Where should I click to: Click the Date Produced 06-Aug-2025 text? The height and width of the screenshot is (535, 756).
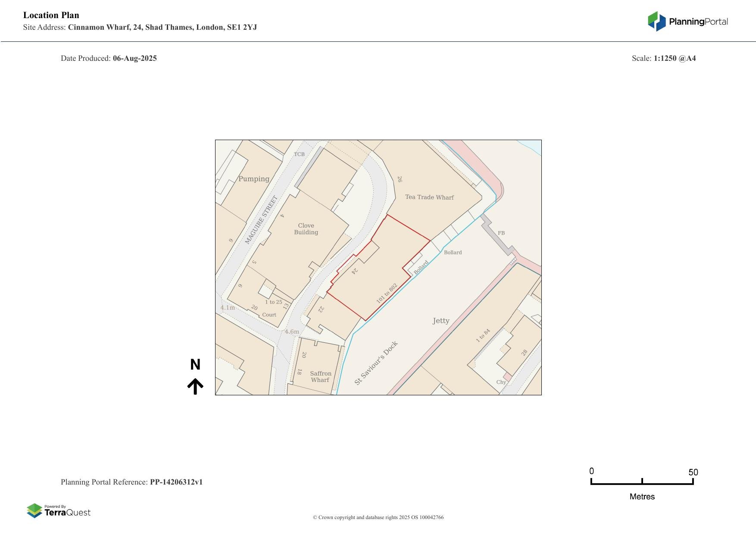[x=109, y=58]
